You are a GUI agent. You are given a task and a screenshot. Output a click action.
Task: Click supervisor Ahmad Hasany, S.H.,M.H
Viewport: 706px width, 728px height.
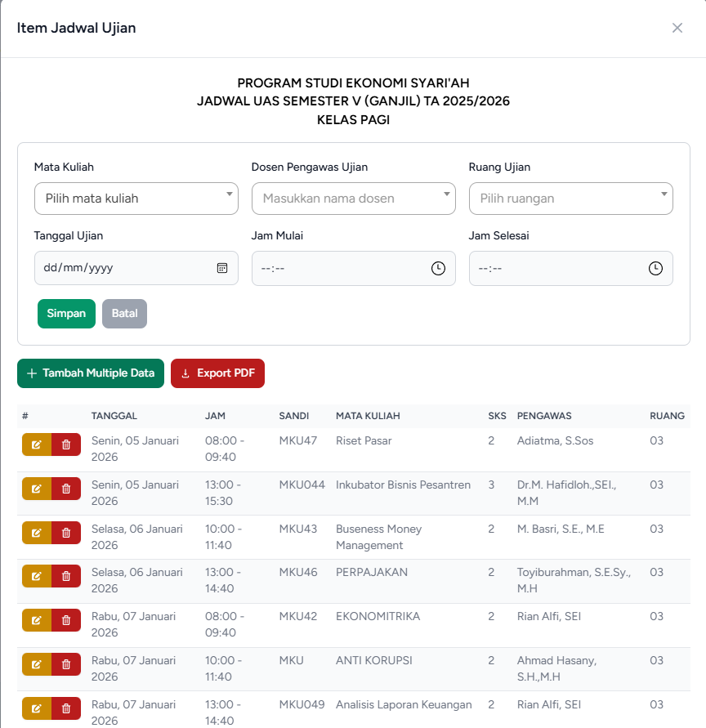tap(557, 668)
